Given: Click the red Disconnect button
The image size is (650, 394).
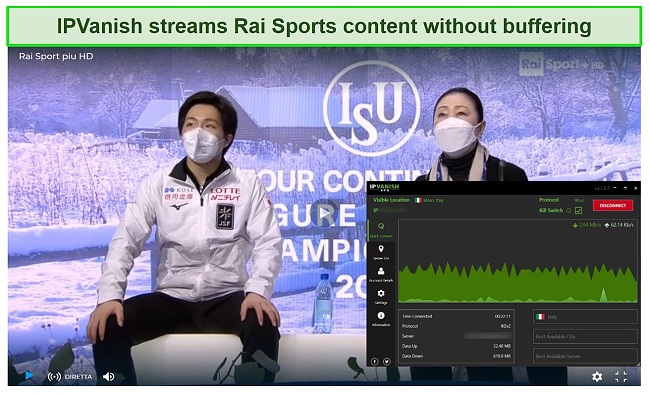Looking at the screenshot, I should (x=612, y=205).
